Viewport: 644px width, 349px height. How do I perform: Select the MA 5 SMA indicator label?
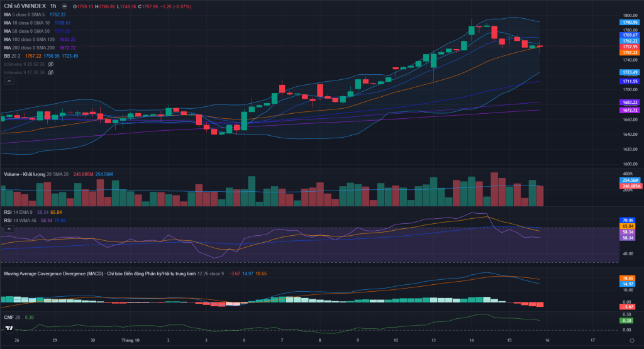[26, 14]
